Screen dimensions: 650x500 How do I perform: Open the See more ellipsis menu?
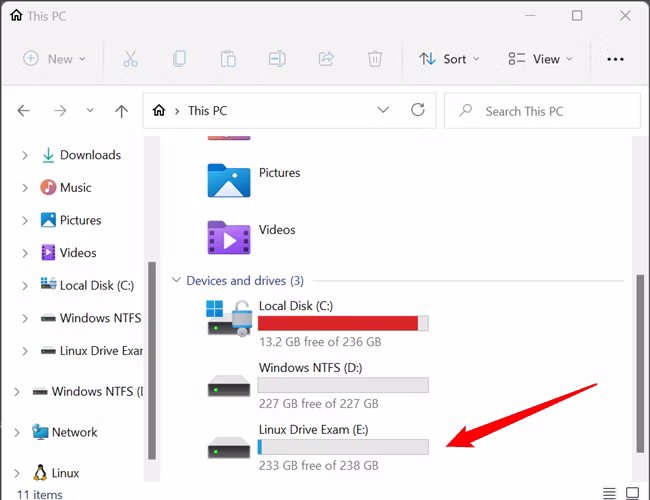(x=615, y=59)
